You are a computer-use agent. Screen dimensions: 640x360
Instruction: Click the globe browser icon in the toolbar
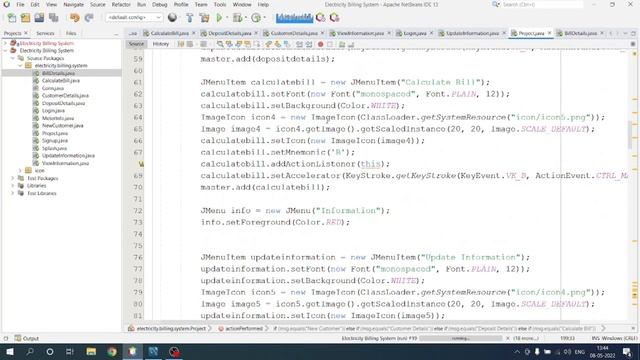(172, 18)
